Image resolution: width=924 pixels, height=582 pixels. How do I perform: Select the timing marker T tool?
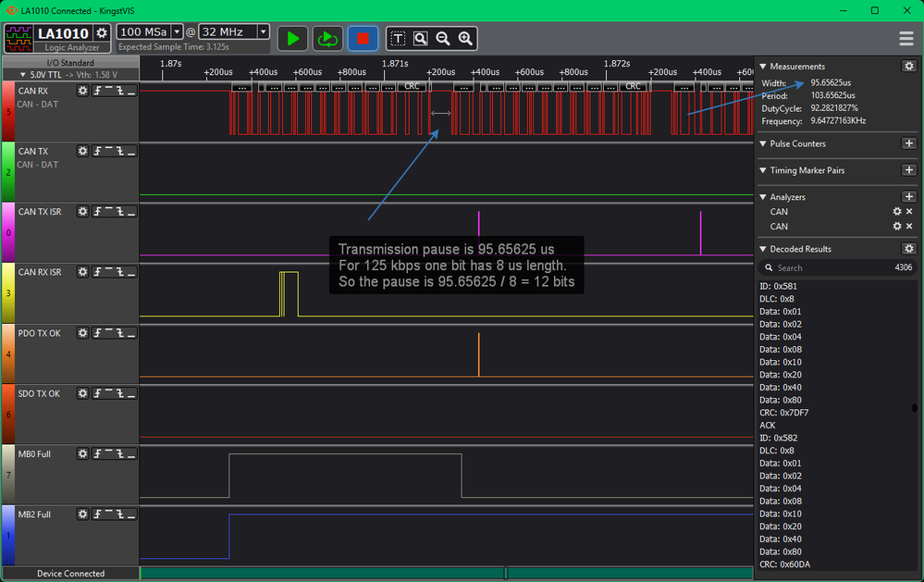tap(398, 39)
